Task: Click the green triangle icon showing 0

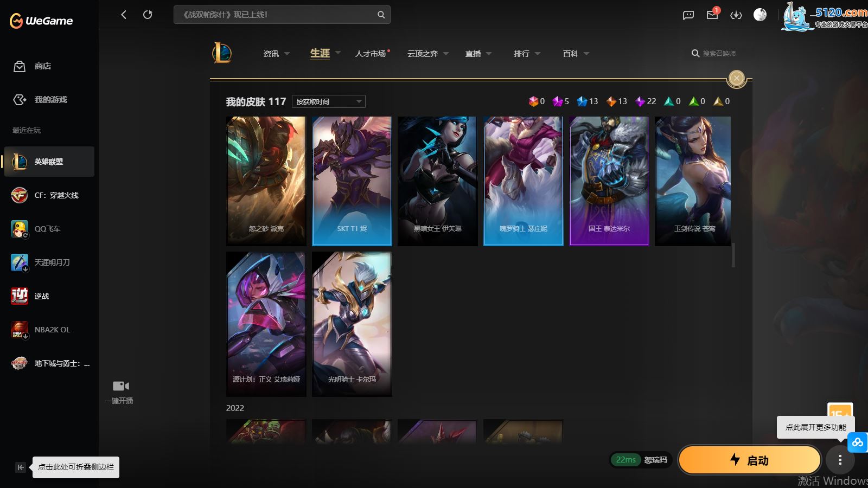Action: 693,101
